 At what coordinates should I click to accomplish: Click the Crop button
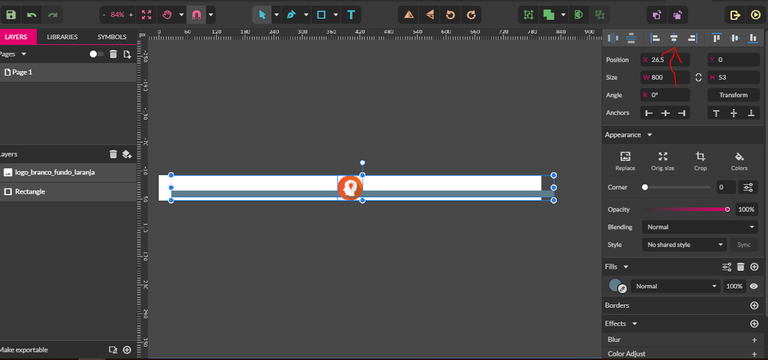[700, 161]
